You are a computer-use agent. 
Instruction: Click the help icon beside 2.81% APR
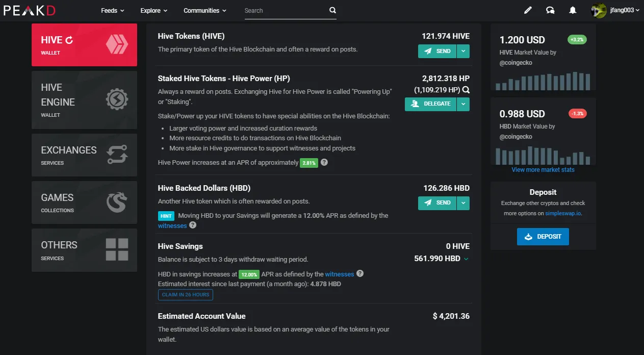pos(324,162)
